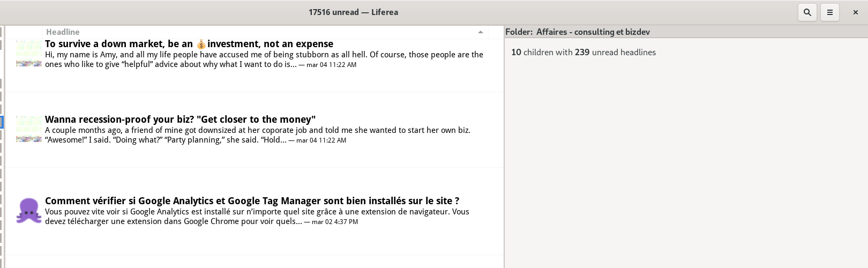The height and width of the screenshot is (268, 868).
Task: Open the search button in header bar
Action: (807, 12)
